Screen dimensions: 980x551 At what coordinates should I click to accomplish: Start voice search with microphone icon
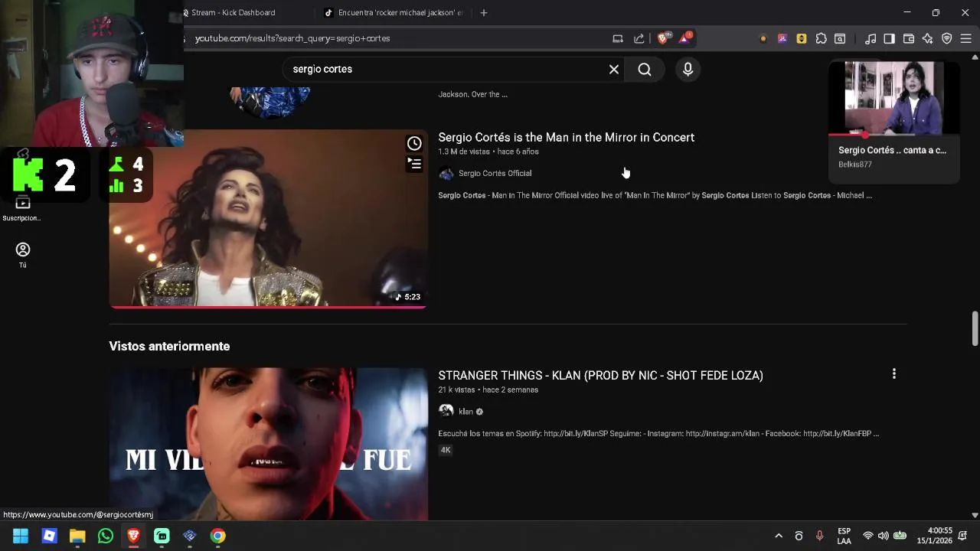[688, 70]
